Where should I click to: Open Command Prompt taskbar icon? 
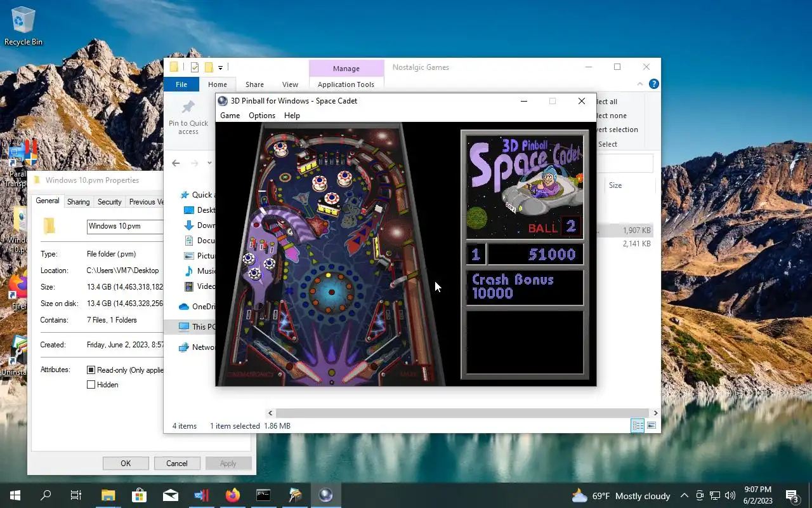click(x=263, y=495)
